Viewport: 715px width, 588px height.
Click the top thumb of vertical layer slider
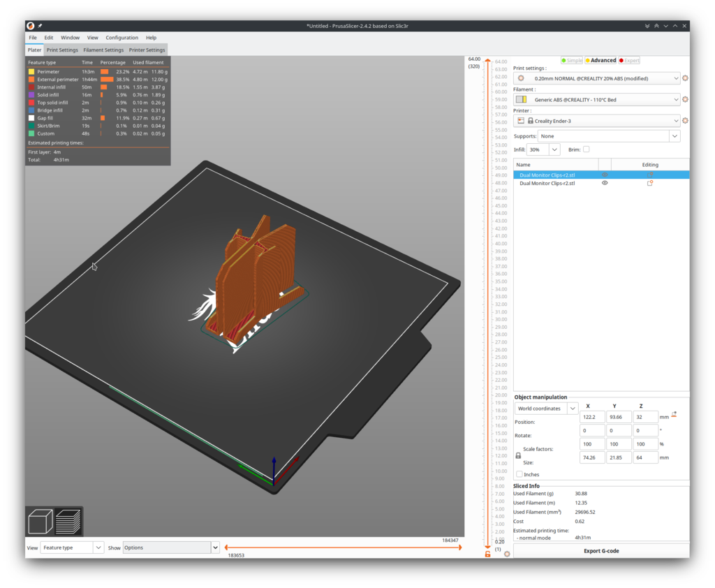487,60
